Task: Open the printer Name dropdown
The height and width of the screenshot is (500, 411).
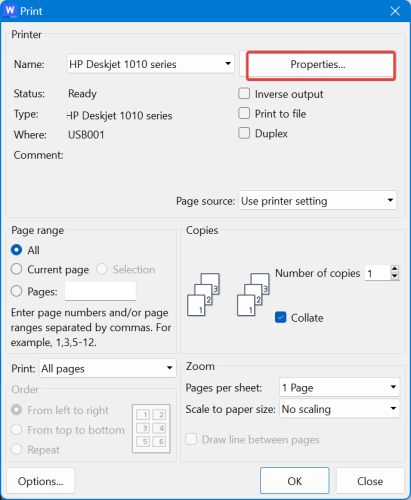Action: click(x=151, y=64)
